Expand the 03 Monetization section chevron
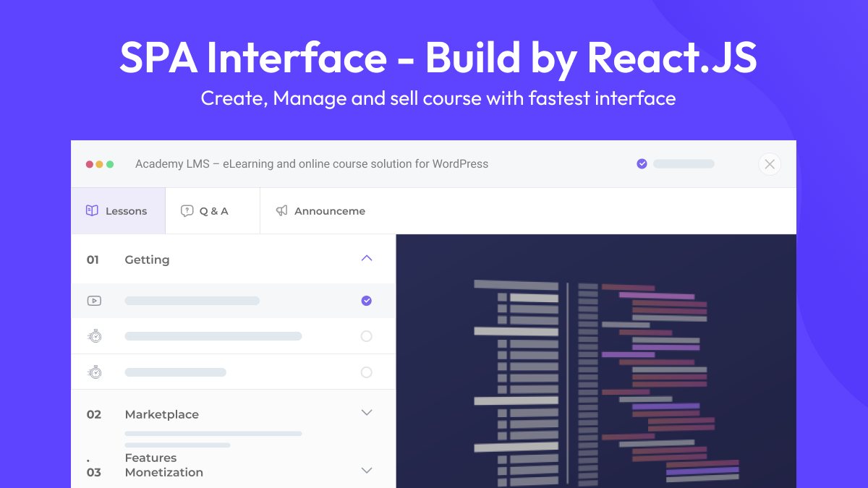This screenshot has width=868, height=488. (367, 471)
